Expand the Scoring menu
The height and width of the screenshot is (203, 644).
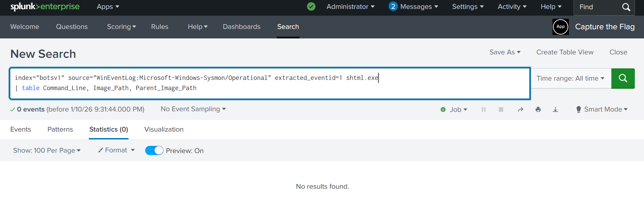[121, 27]
